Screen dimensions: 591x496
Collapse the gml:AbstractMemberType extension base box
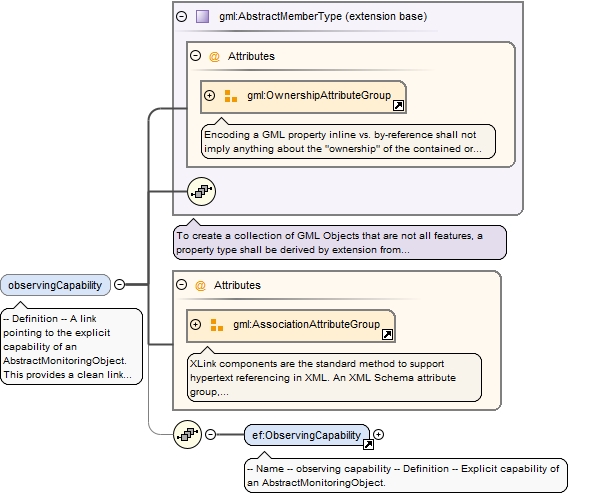(182, 17)
